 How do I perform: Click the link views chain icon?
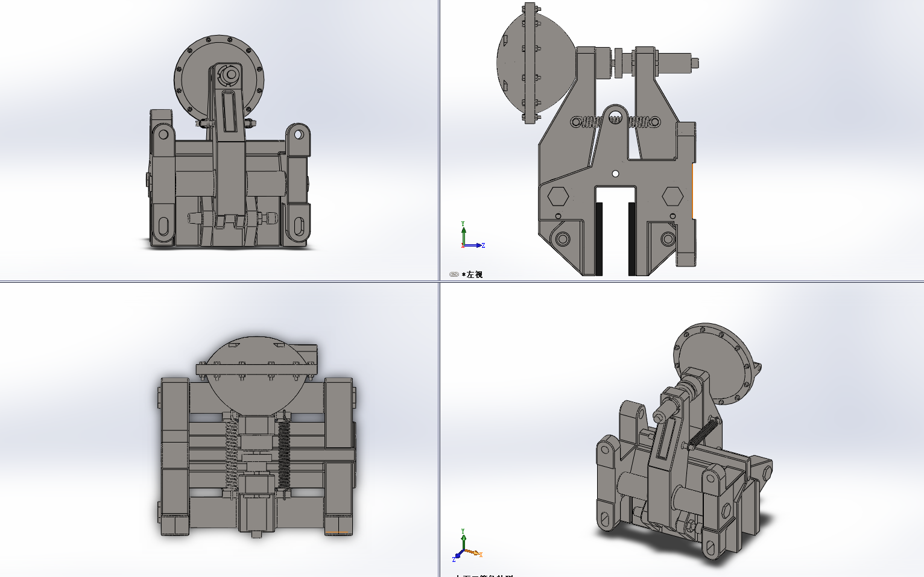[454, 274]
